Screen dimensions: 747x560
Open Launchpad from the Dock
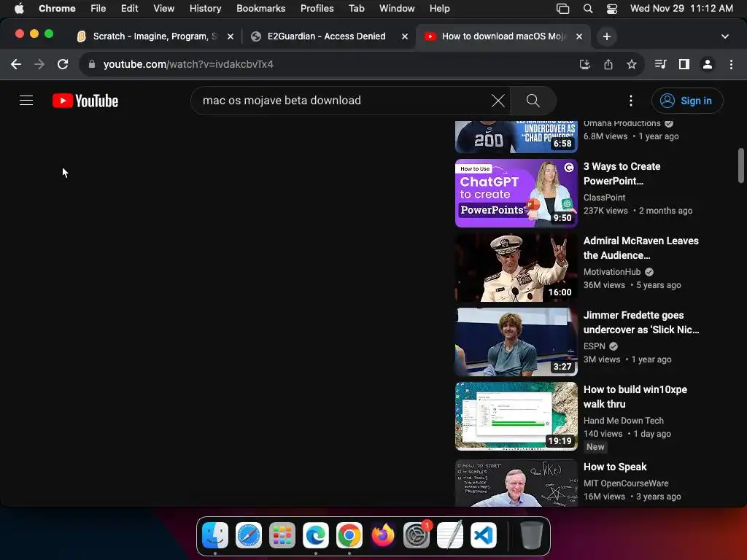[x=282, y=535]
